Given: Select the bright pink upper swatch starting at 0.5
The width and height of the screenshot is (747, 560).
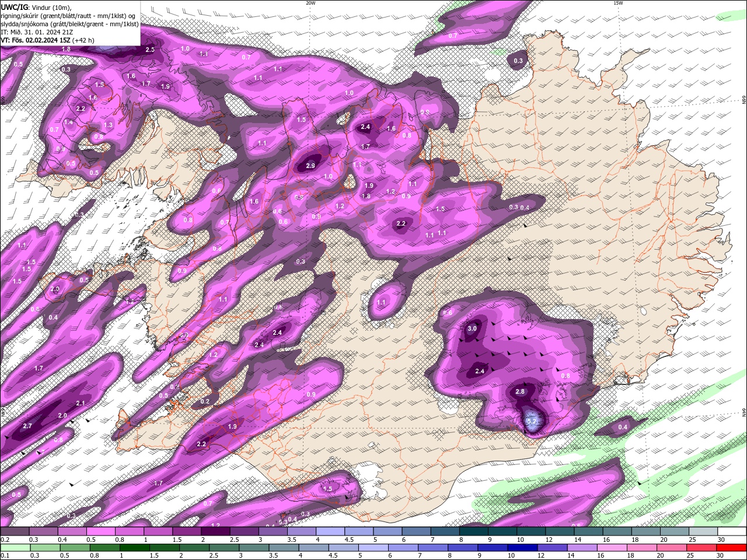Looking at the screenshot, I should point(100,531).
